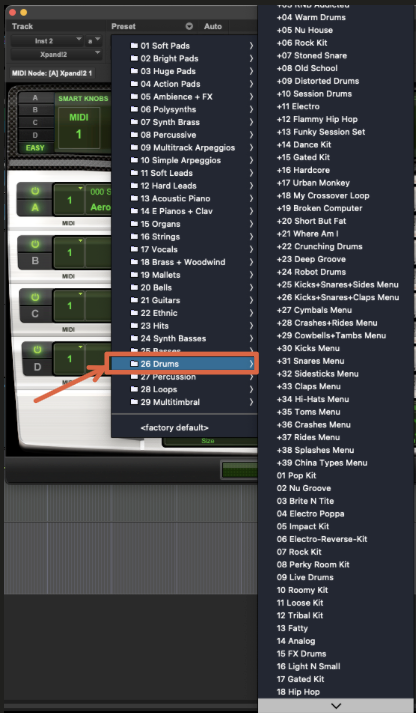416x713 pixels.
Task: Open 16 Strings preset folder
Action: [x=185, y=236]
